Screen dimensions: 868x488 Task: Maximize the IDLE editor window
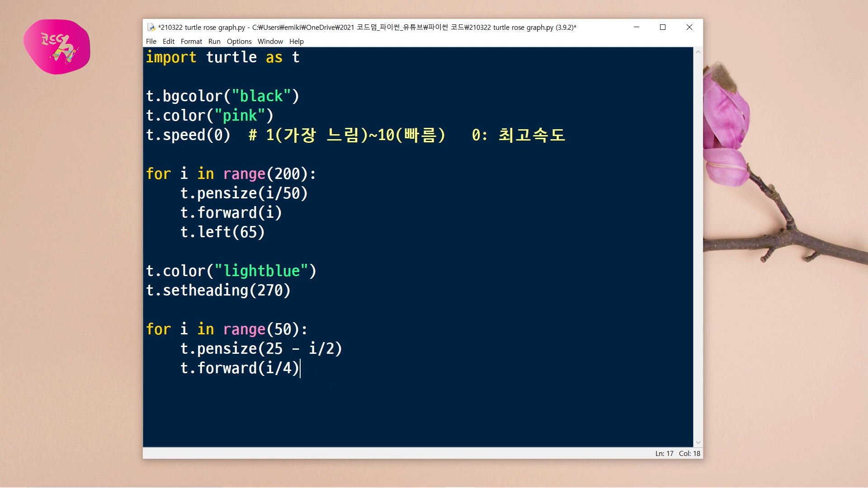pos(663,27)
